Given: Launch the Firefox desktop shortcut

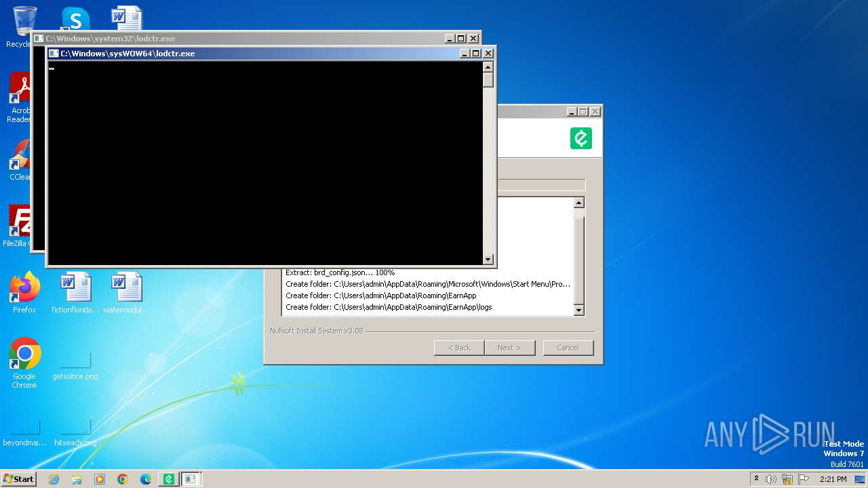Looking at the screenshot, I should click(x=24, y=293).
